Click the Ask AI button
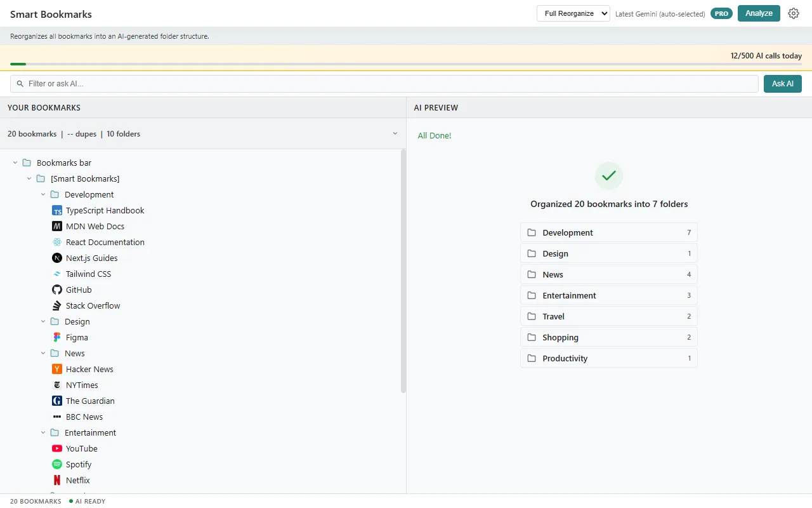 pyautogui.click(x=783, y=84)
